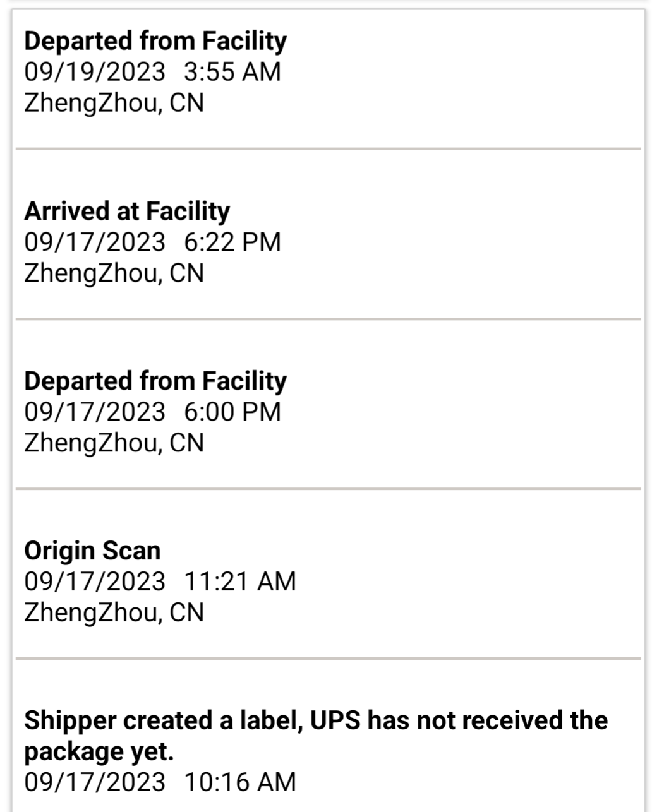Click the 09/17/2023 10:16 AM timestamp
This screenshot has height=812, width=652.
160,782
